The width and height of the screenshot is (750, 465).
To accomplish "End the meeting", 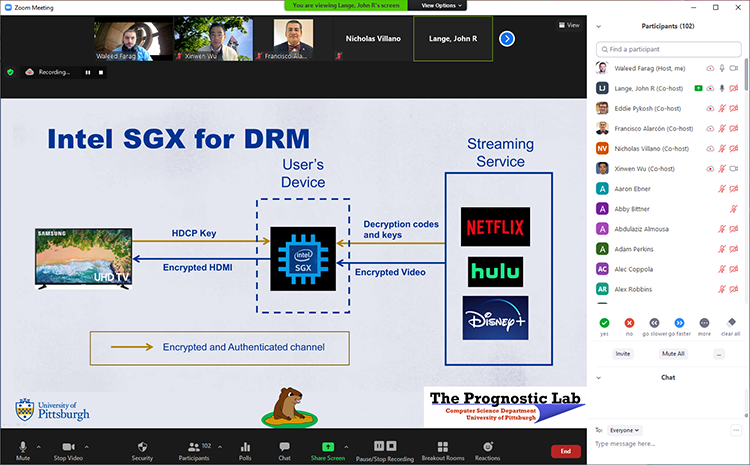I will 566,451.
